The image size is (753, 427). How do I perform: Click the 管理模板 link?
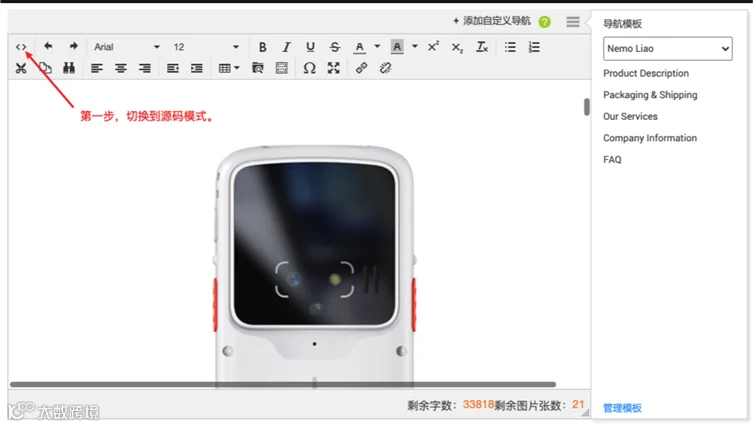pyautogui.click(x=622, y=408)
